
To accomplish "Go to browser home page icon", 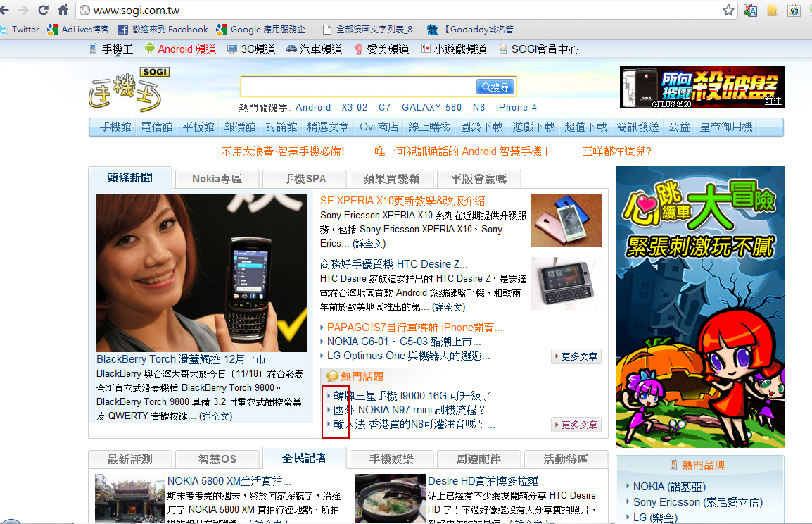I will pos(63,10).
